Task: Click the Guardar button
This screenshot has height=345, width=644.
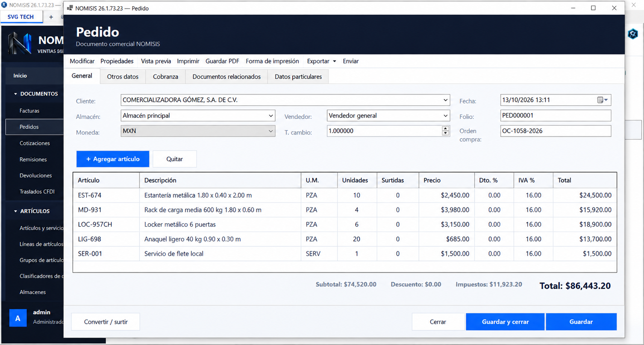Action: coord(581,322)
